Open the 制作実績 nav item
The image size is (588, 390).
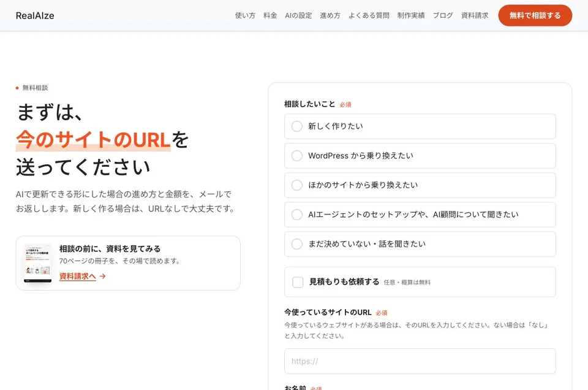coord(411,16)
